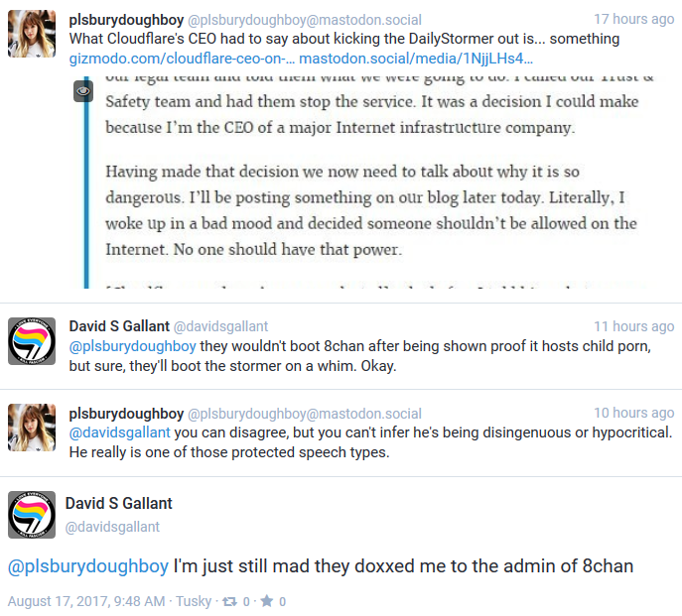Click David S Gallant name on detailed post
This screenshot has width=682, height=616.
(x=119, y=503)
